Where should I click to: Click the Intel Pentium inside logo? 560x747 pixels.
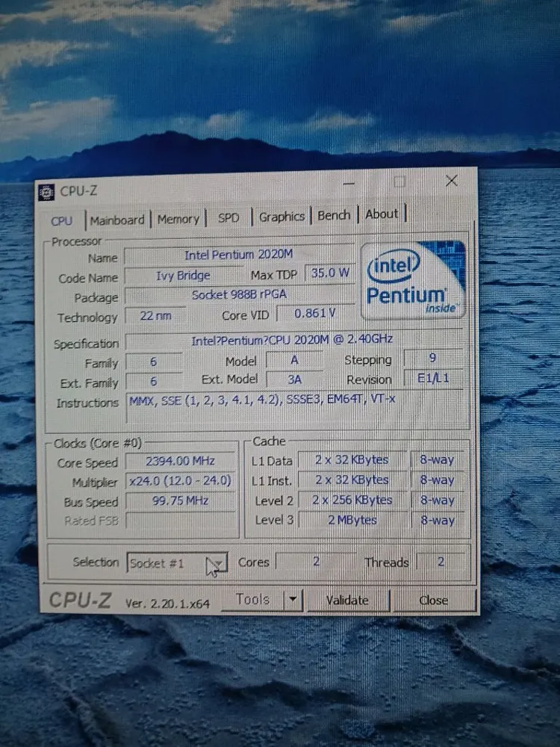pos(412,281)
